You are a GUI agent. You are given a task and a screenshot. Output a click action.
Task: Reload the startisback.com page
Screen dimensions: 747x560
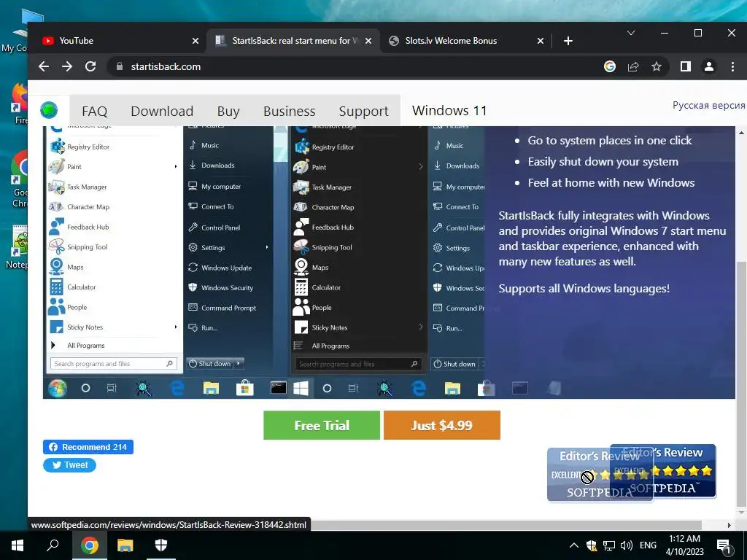pyautogui.click(x=90, y=66)
